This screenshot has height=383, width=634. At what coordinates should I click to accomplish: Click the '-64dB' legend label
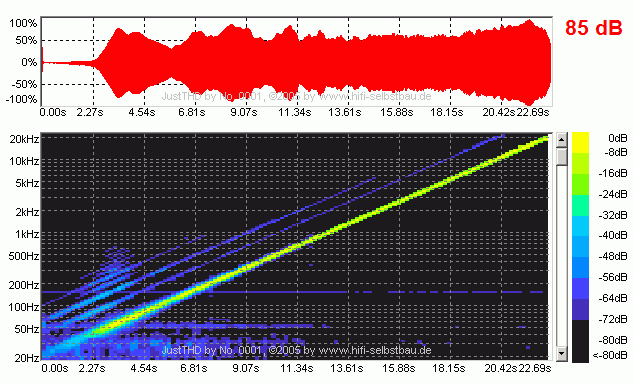[x=613, y=298]
